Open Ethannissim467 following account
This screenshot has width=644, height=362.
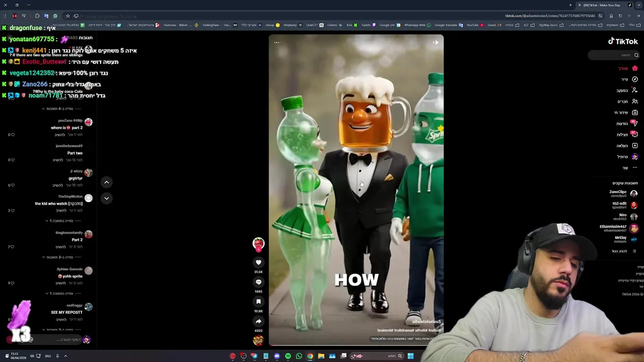pyautogui.click(x=619, y=228)
